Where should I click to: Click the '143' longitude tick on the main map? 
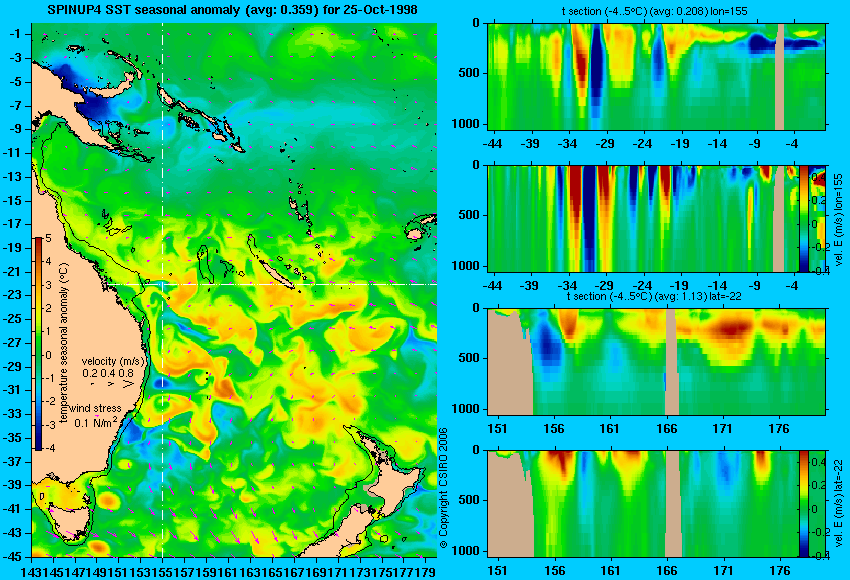pyautogui.click(x=30, y=571)
